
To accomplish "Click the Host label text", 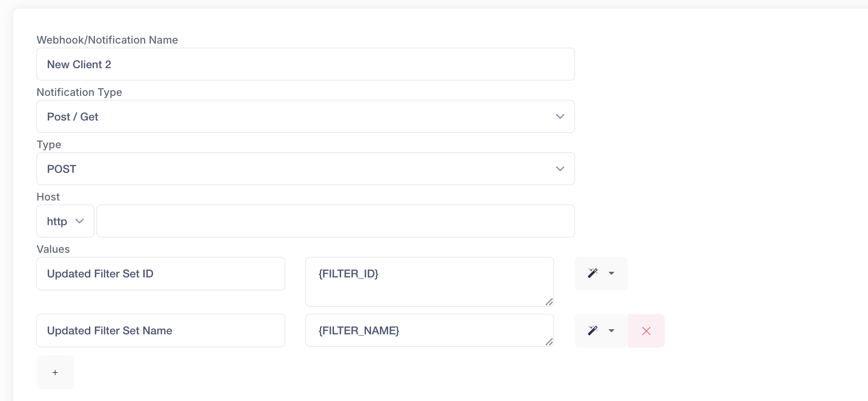I will [x=48, y=197].
